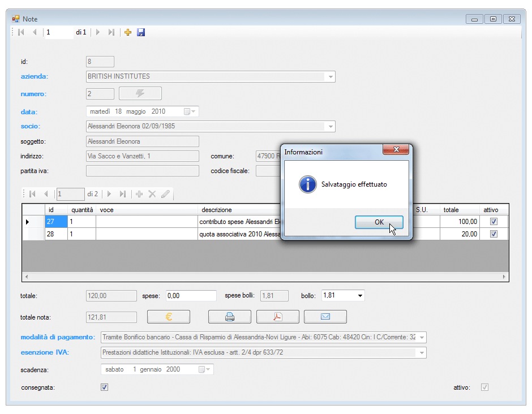Select grid cell id 28
This screenshot has width=532, height=414.
coord(57,234)
